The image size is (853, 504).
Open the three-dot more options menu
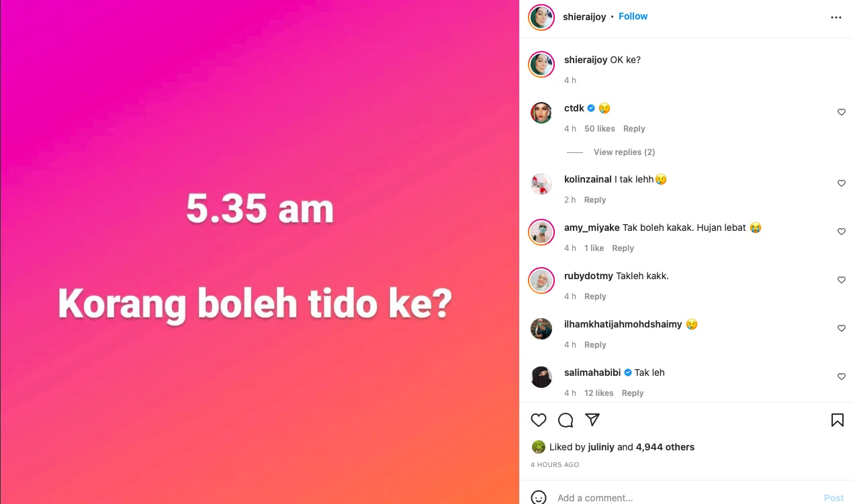(836, 17)
